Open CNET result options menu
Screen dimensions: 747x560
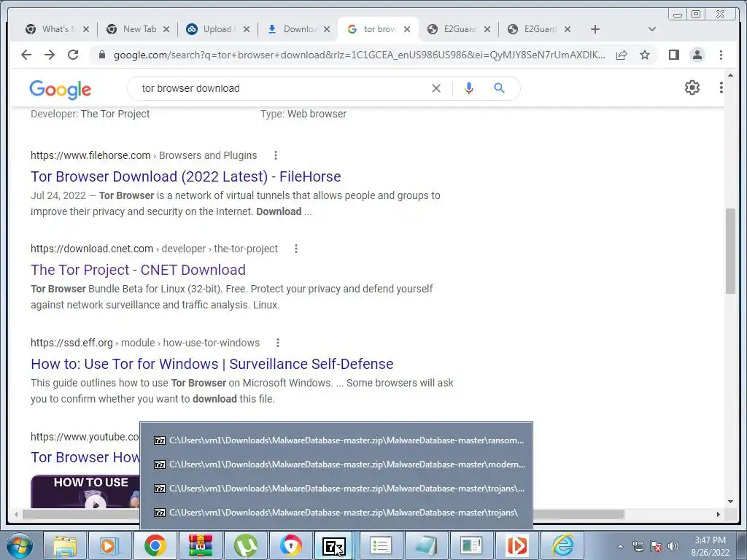[x=296, y=249]
